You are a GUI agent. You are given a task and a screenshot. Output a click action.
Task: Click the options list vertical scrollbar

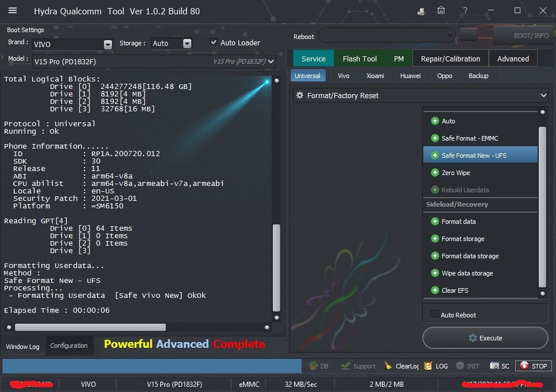[x=542, y=207]
